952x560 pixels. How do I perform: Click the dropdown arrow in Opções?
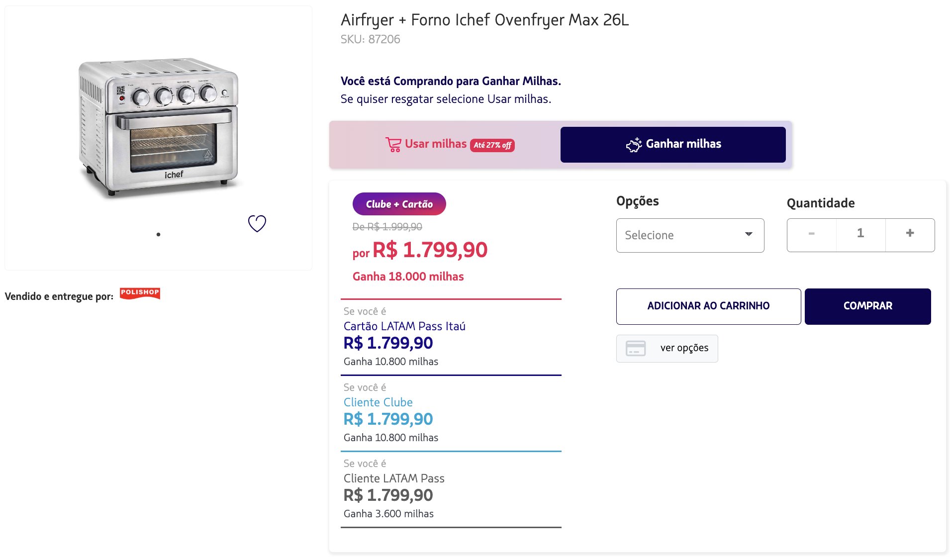pos(749,234)
